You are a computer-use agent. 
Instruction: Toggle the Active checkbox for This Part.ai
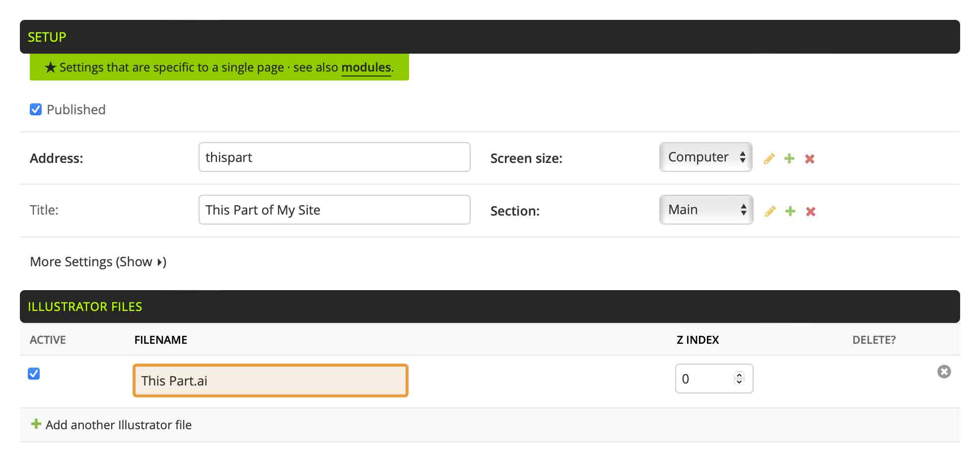(34, 374)
